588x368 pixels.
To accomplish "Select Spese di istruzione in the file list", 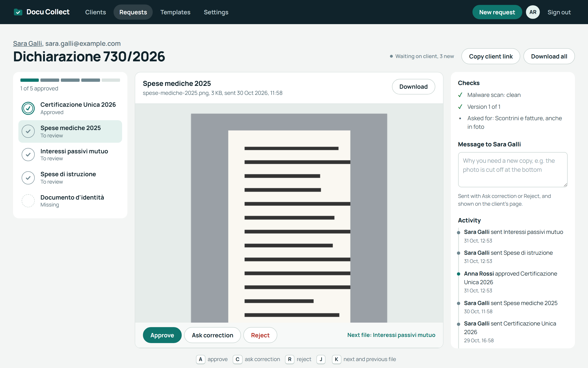I will pos(70,178).
